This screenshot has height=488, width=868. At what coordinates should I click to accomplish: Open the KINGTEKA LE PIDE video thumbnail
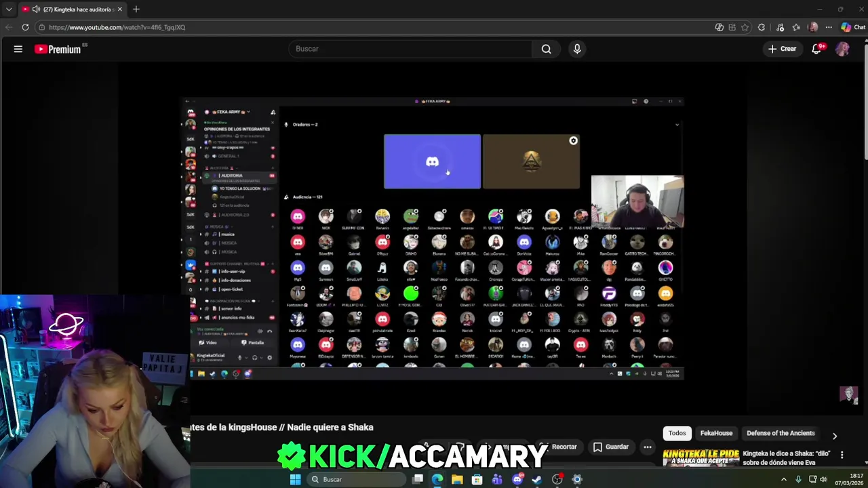[701, 458]
